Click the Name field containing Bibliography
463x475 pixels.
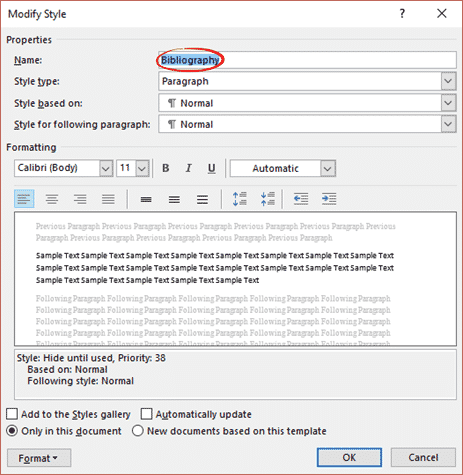point(307,60)
